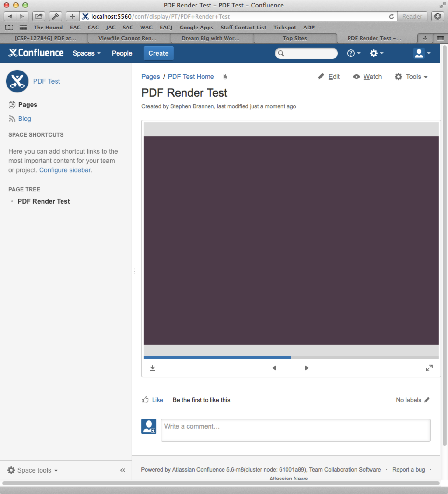
Task: Open the Tools dropdown menu
Action: (411, 77)
